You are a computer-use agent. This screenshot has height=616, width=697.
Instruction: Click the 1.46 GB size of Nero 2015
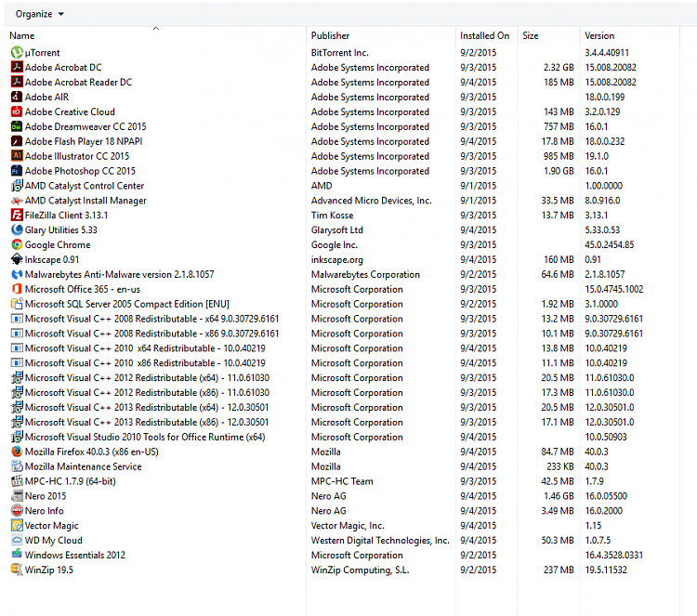(x=559, y=495)
